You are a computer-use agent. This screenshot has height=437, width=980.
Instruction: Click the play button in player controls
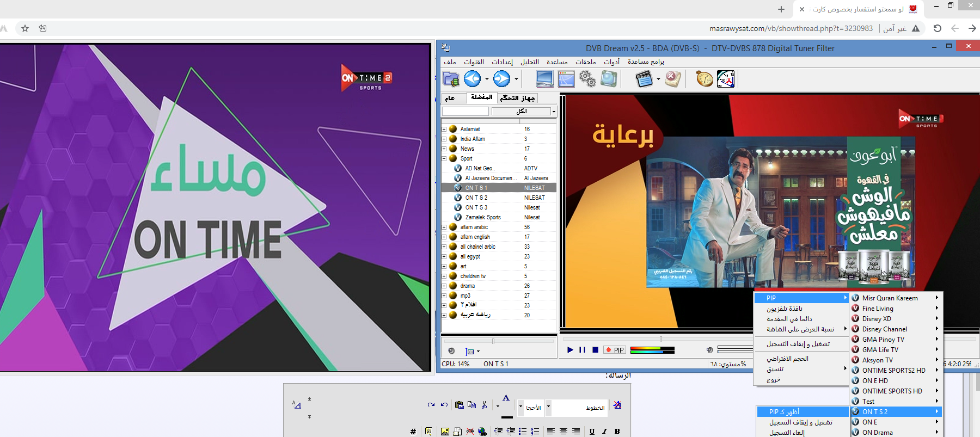coord(570,350)
